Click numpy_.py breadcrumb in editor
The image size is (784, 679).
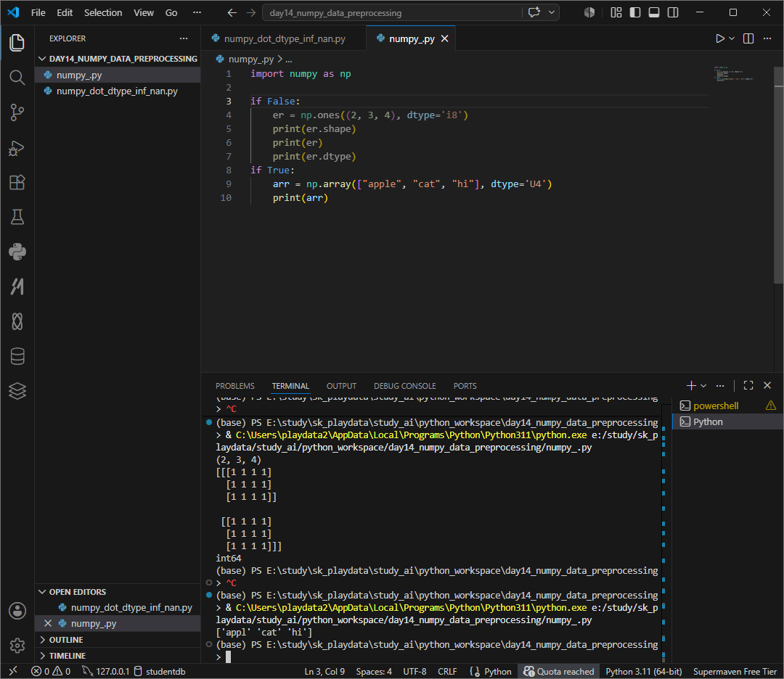(x=250, y=59)
